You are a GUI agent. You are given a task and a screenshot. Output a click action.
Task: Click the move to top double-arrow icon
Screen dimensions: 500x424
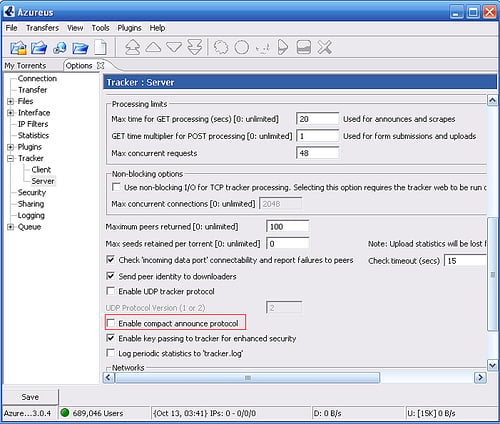pyautogui.click(x=132, y=47)
